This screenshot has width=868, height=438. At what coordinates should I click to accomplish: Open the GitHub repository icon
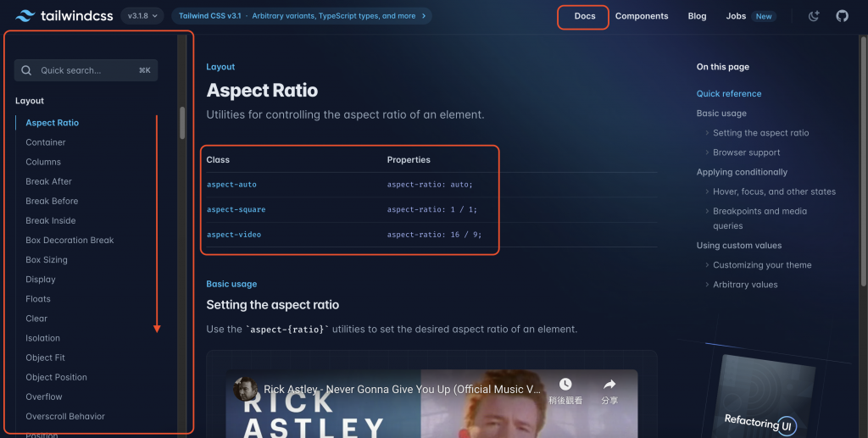click(x=842, y=16)
